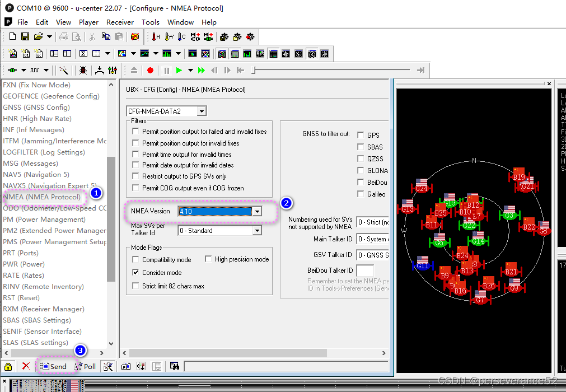Click the green connect port icon

click(13, 71)
